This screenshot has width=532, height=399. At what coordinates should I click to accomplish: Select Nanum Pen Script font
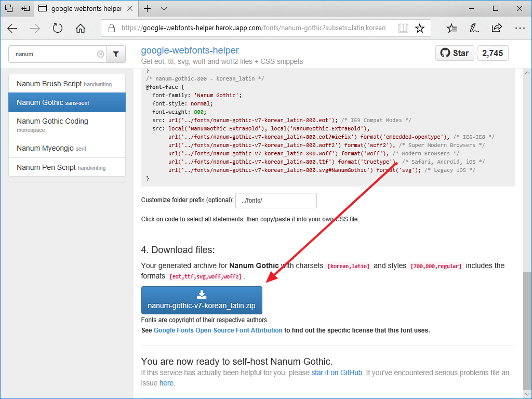point(67,167)
